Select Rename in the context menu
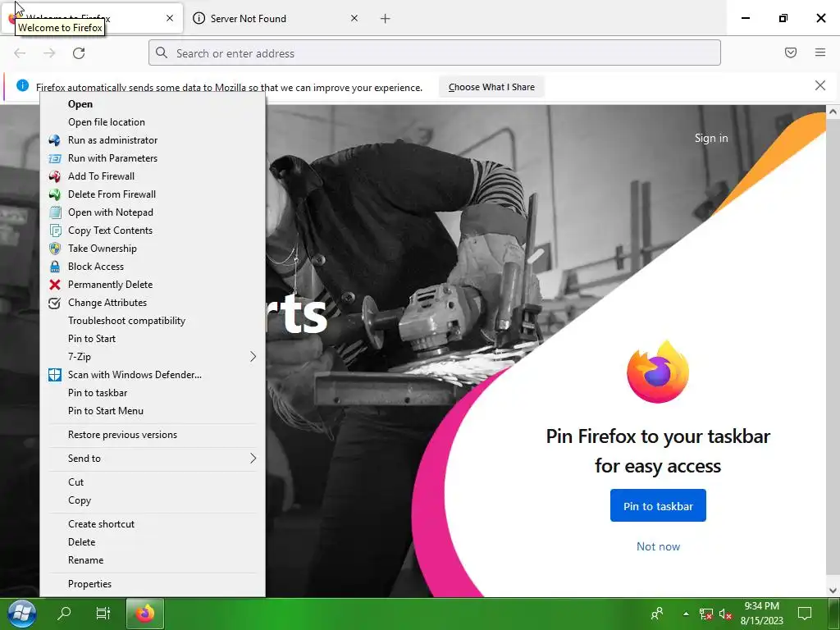 click(85, 560)
